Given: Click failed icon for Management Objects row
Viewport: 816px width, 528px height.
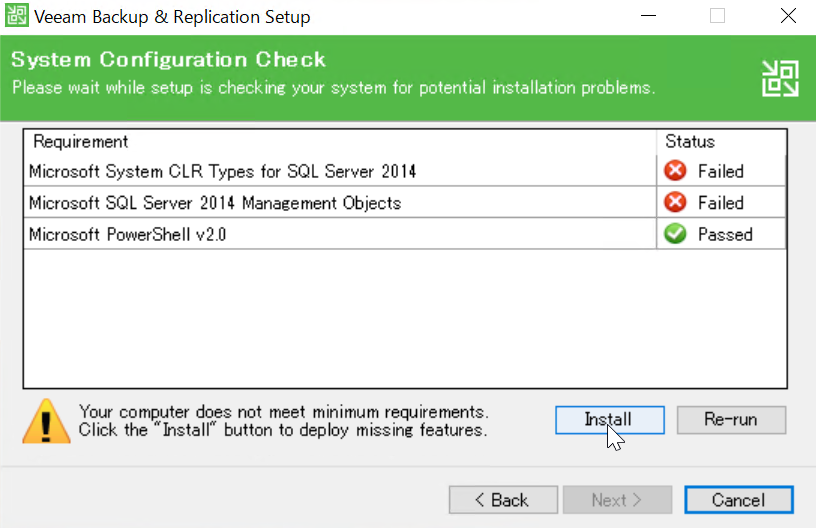Looking at the screenshot, I should pos(675,202).
